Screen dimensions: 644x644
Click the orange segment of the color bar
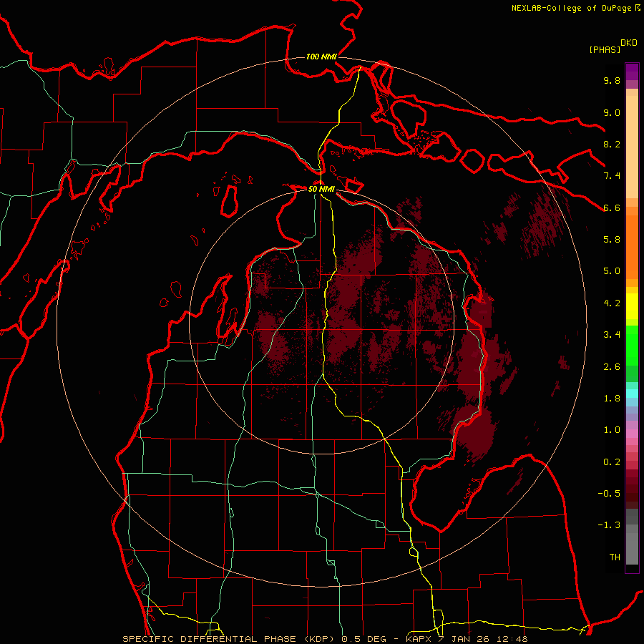coord(632,247)
